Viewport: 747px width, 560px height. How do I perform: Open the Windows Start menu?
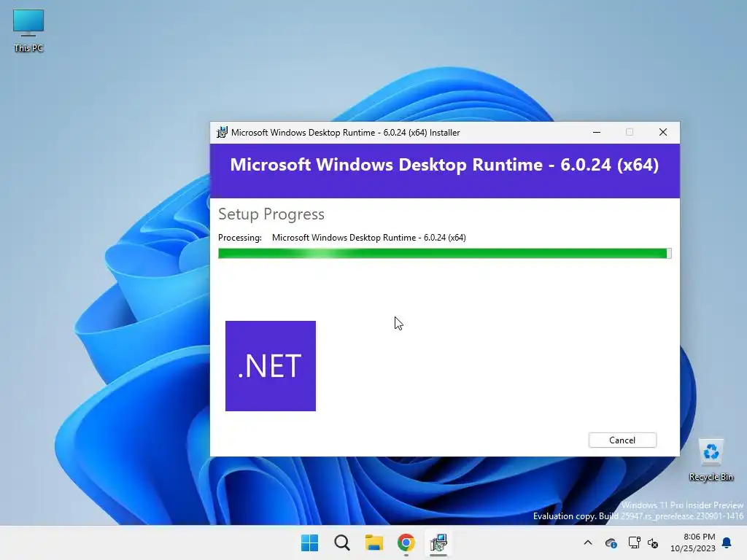pyautogui.click(x=309, y=542)
